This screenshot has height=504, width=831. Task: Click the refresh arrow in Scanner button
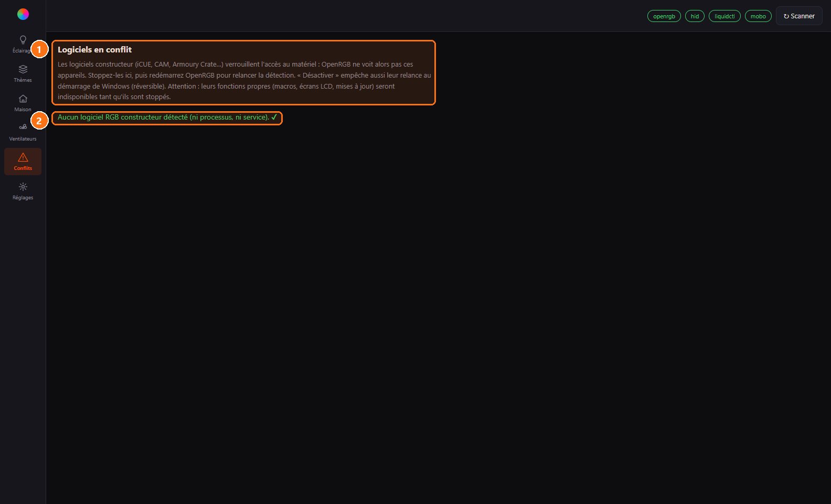point(786,16)
